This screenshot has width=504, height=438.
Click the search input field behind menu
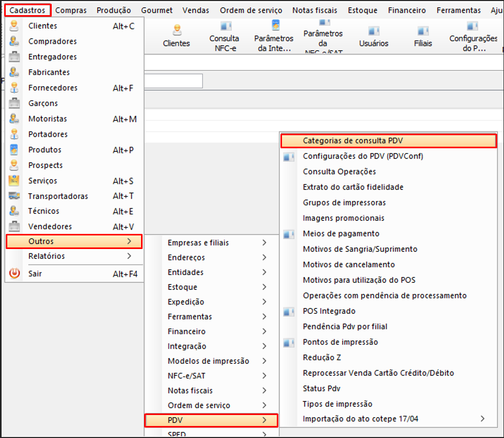(173, 81)
